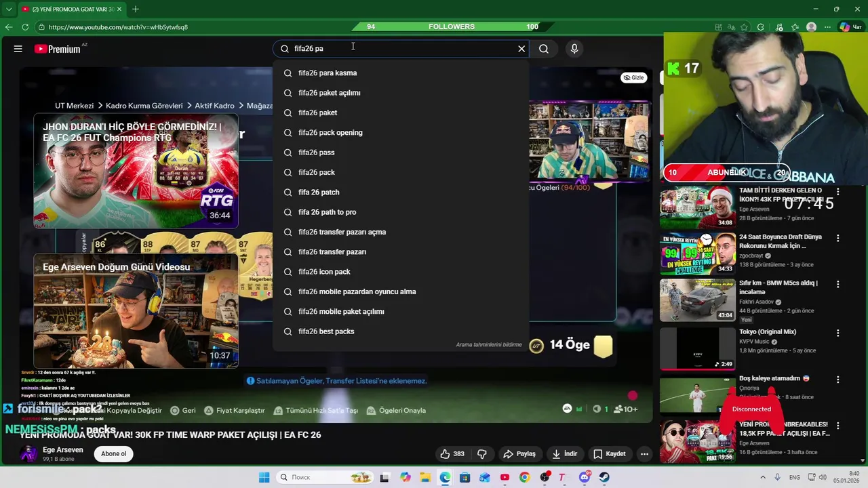The width and height of the screenshot is (868, 488).
Task: Start voice search with the microphone
Action: [574, 49]
